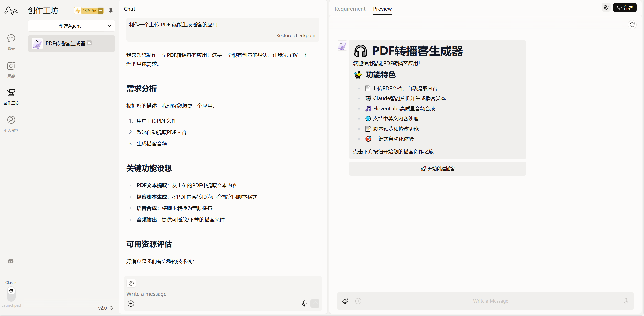The height and width of the screenshot is (316, 644).
Task: Open 个人资料 profile in sidebar
Action: click(x=11, y=124)
